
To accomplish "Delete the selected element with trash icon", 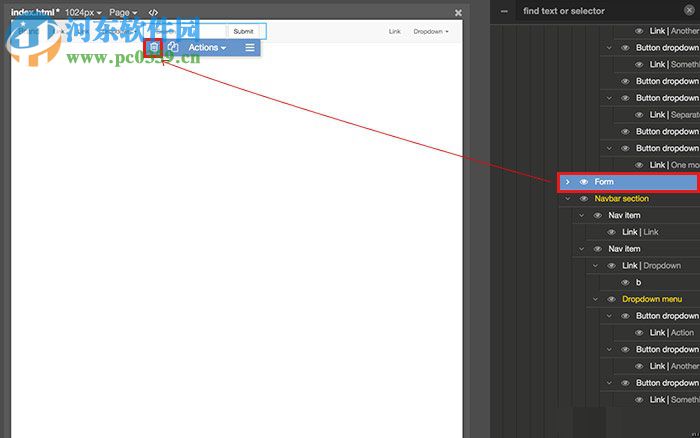I will click(154, 47).
